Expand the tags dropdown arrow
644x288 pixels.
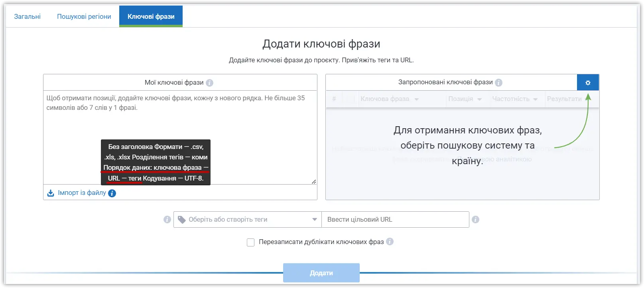315,219
